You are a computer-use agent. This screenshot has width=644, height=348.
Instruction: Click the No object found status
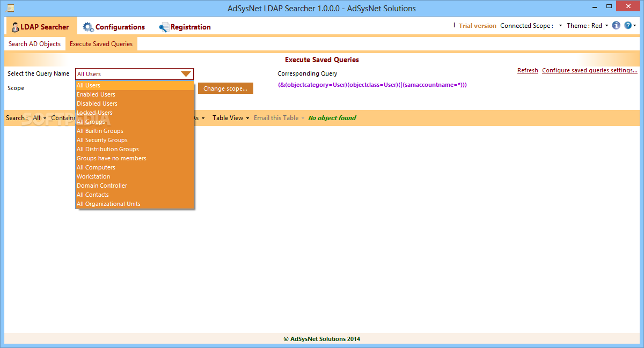tap(332, 118)
